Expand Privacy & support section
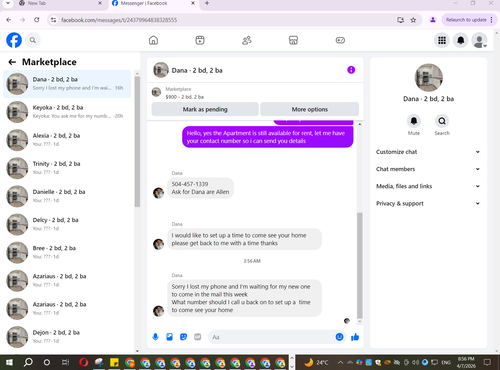 pos(428,203)
